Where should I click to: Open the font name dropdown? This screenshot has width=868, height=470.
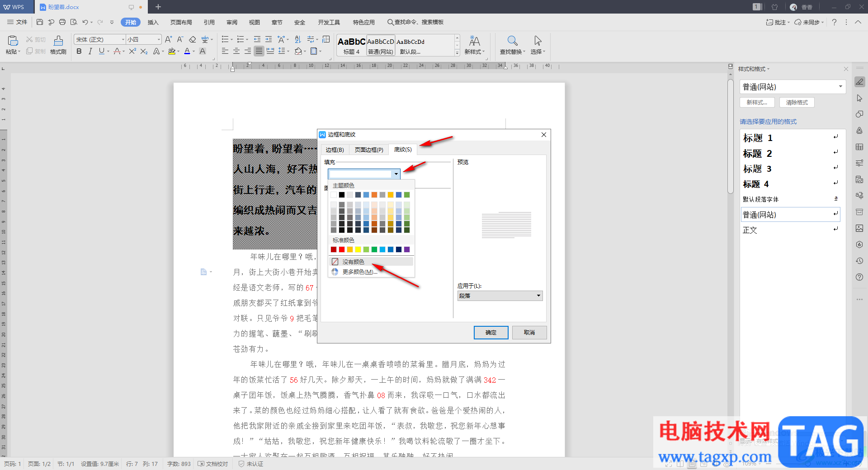(123, 40)
